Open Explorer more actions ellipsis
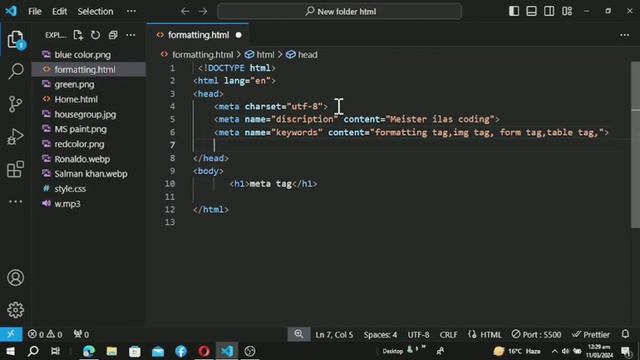The height and width of the screenshot is (360, 640). (131, 35)
